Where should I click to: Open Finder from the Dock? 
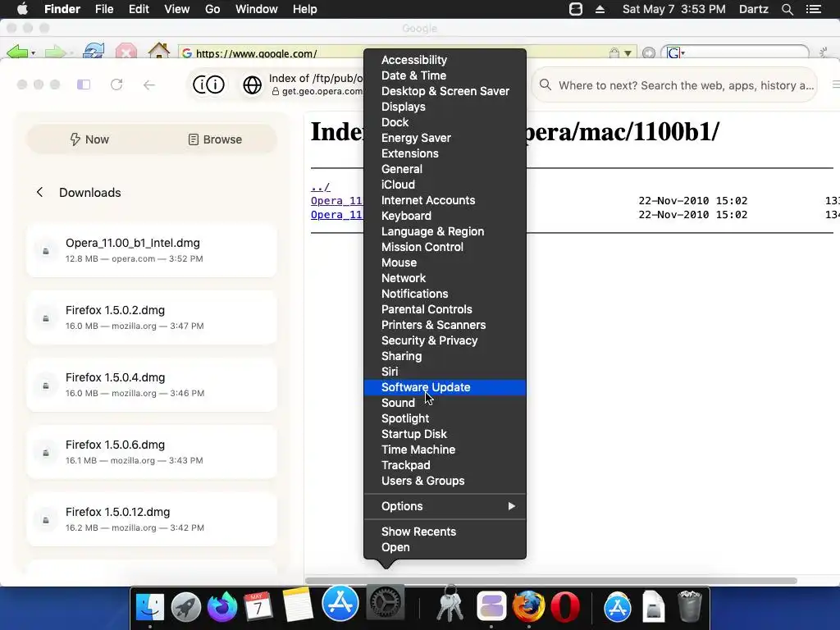149,608
